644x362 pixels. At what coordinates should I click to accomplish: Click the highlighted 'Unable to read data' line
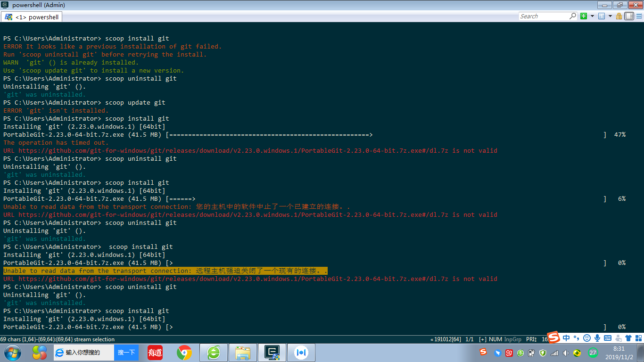click(165, 271)
